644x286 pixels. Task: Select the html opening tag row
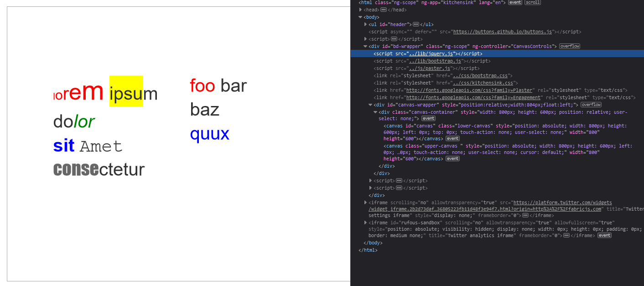coord(497,2)
